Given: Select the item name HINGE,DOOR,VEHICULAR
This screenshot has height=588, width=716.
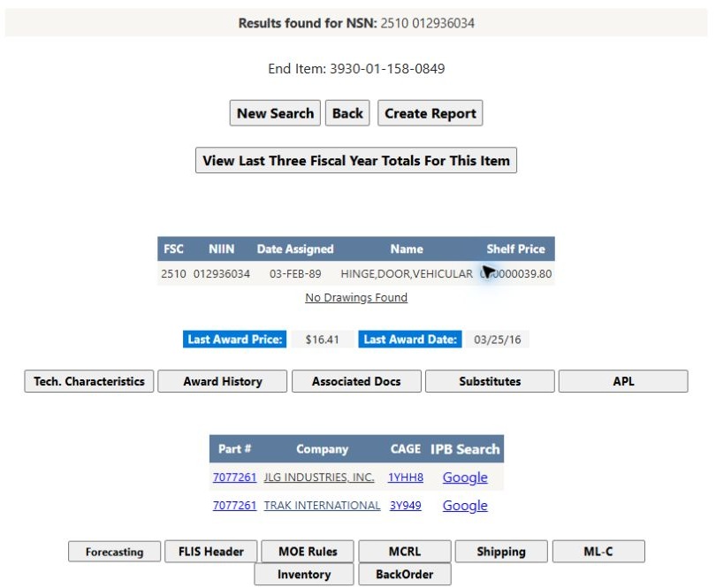Looking at the screenshot, I should pyautogui.click(x=407, y=274).
